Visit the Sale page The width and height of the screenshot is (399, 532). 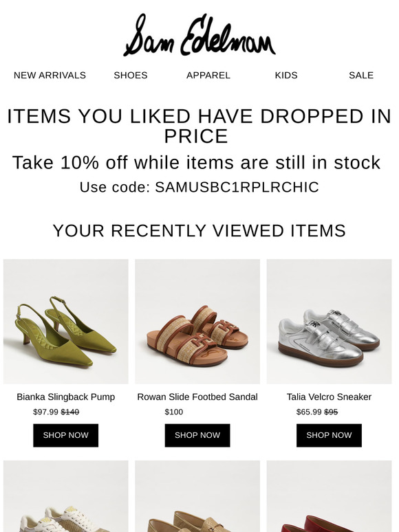361,76
